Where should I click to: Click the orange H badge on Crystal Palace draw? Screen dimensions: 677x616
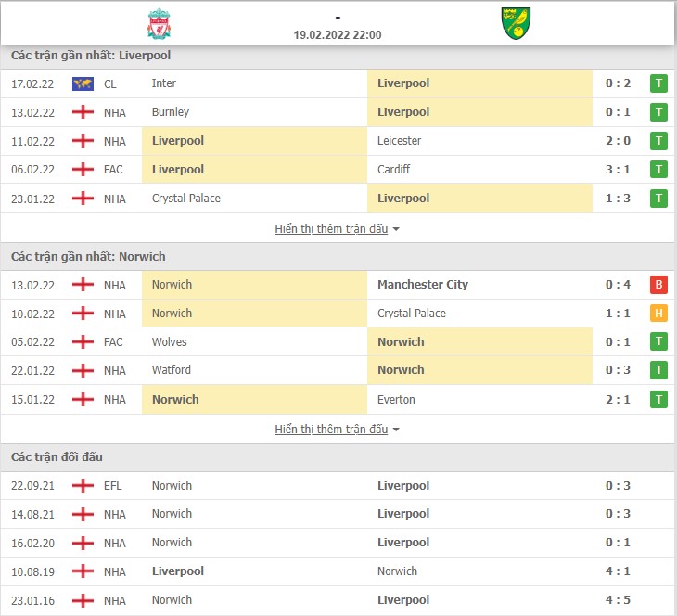658,314
